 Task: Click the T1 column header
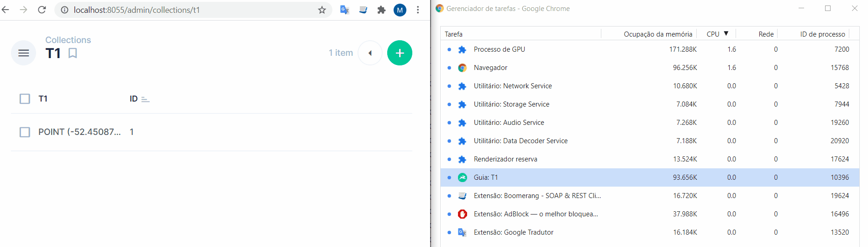(x=43, y=99)
